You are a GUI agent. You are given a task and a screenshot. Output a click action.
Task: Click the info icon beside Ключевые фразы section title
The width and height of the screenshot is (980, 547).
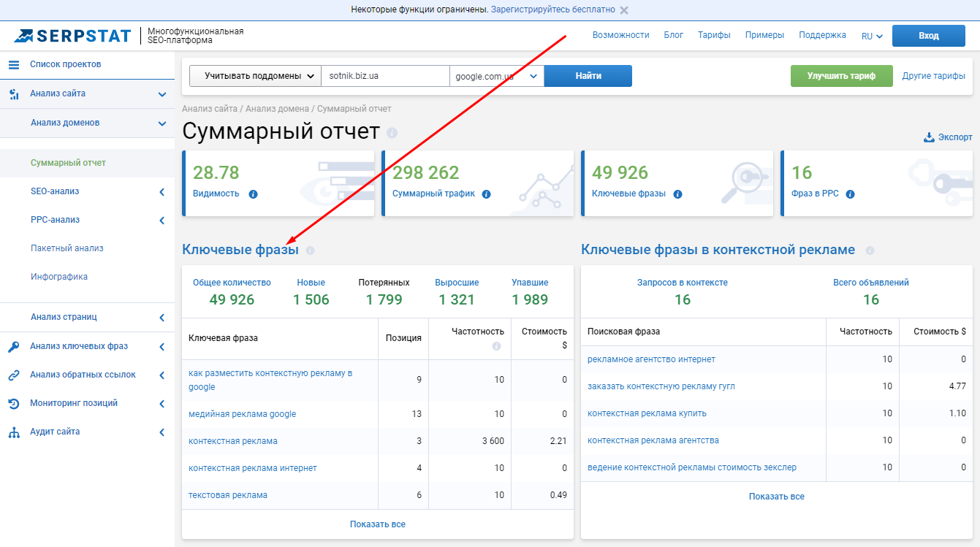coord(310,250)
